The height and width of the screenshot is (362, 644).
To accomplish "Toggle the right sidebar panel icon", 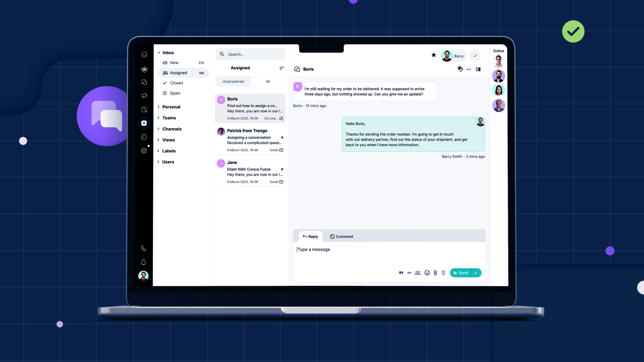I will point(478,69).
